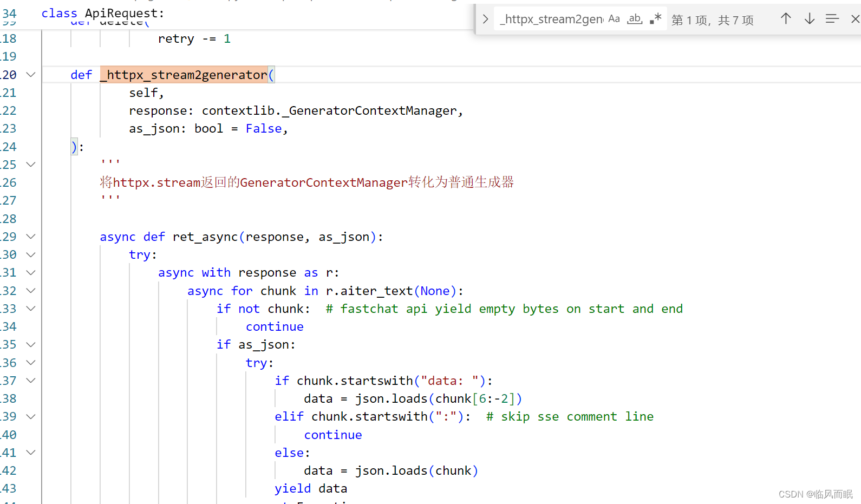Viewport: 861px width, 504px height.
Task: Collapse fold arrow for if not chunk
Action: tap(31, 309)
